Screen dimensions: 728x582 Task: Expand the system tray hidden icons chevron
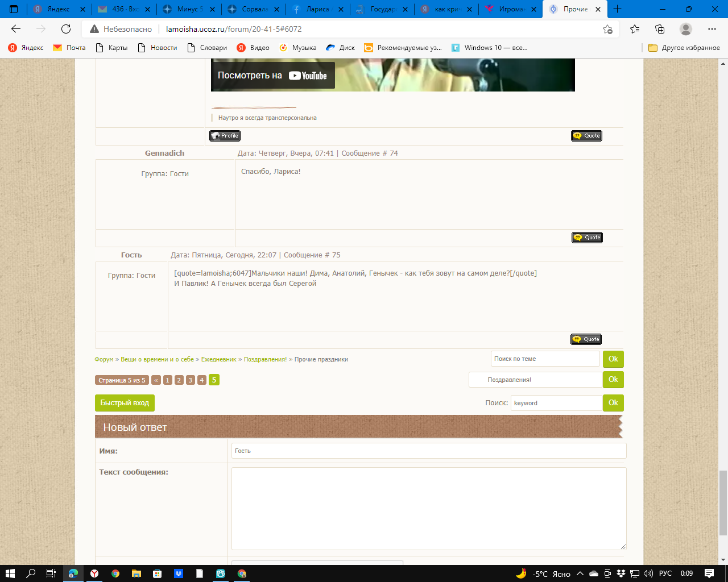click(580, 573)
